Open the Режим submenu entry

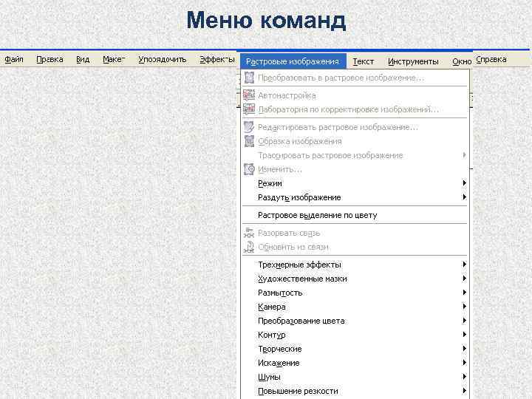pos(355,183)
